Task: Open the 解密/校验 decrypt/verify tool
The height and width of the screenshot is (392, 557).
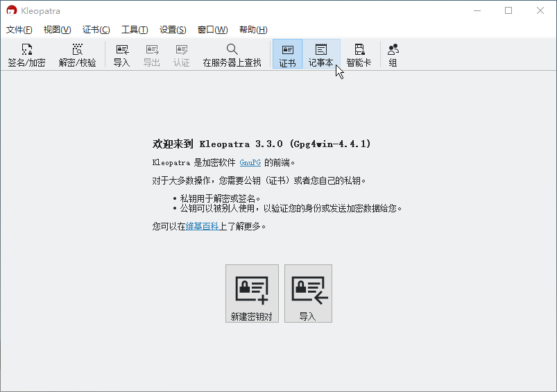Action: click(77, 55)
